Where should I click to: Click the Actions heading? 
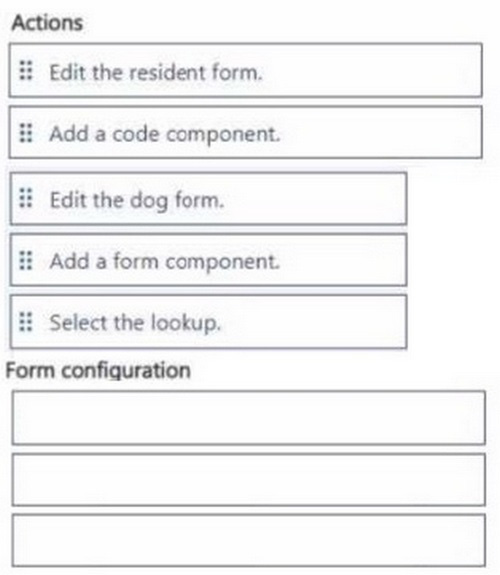click(47, 23)
